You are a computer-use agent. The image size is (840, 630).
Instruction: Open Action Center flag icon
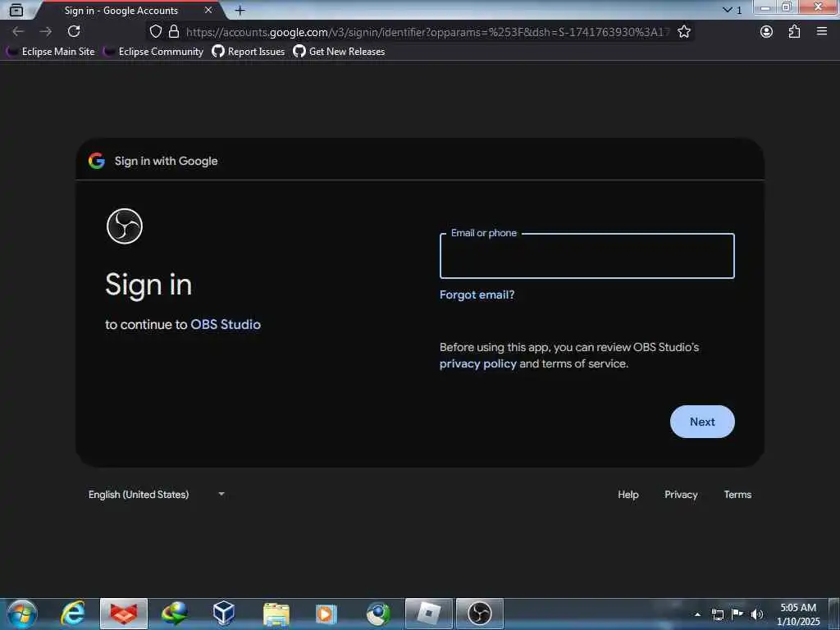point(737,614)
